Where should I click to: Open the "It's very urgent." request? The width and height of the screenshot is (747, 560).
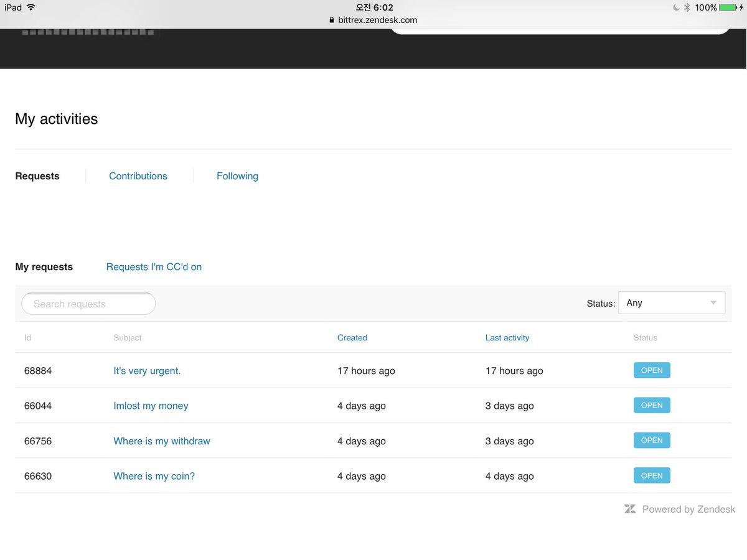coord(147,371)
